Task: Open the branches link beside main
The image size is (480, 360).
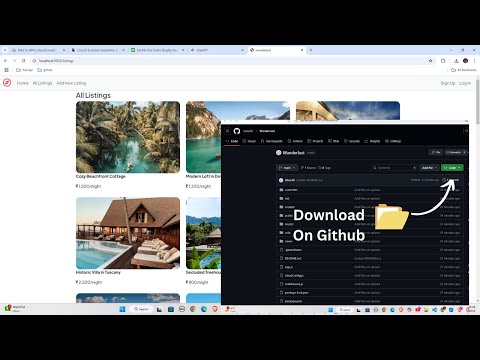Action: tap(308, 168)
